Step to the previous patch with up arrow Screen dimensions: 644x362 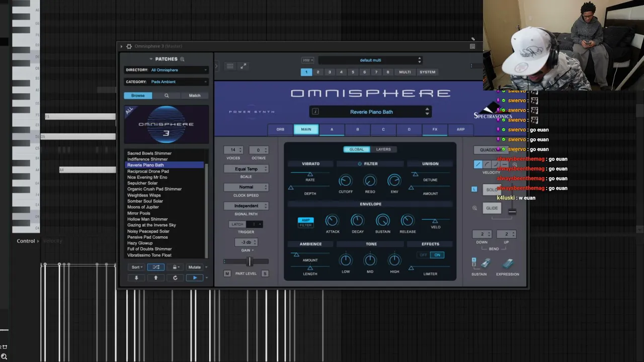[x=155, y=278]
